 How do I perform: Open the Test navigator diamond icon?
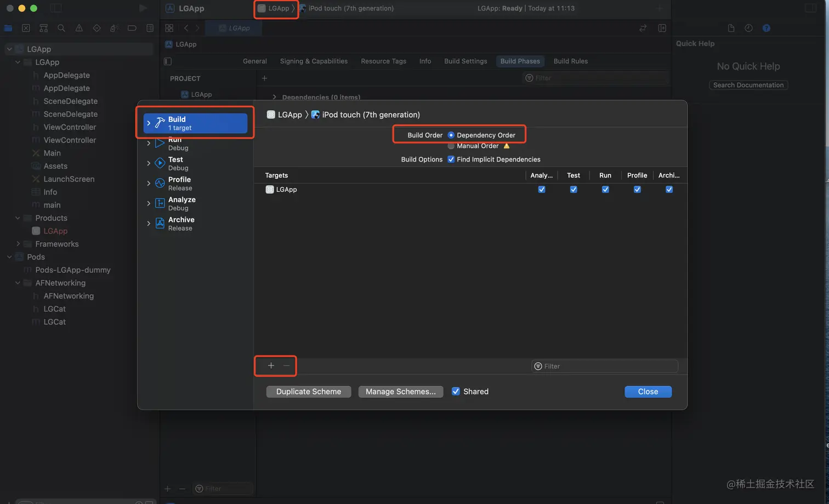click(96, 28)
